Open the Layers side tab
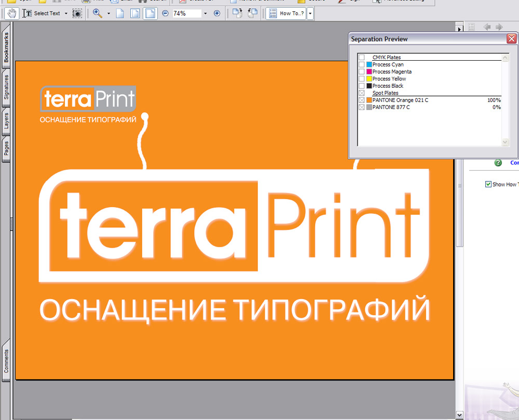 pos(6,120)
